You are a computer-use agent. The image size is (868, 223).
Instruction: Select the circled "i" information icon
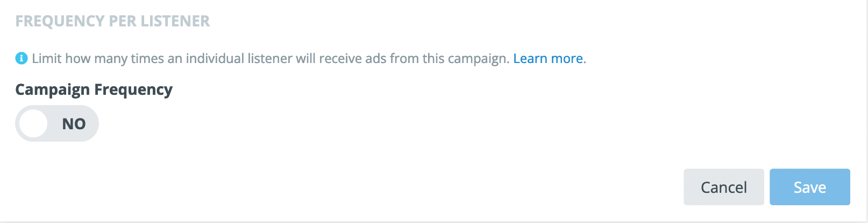click(x=22, y=58)
